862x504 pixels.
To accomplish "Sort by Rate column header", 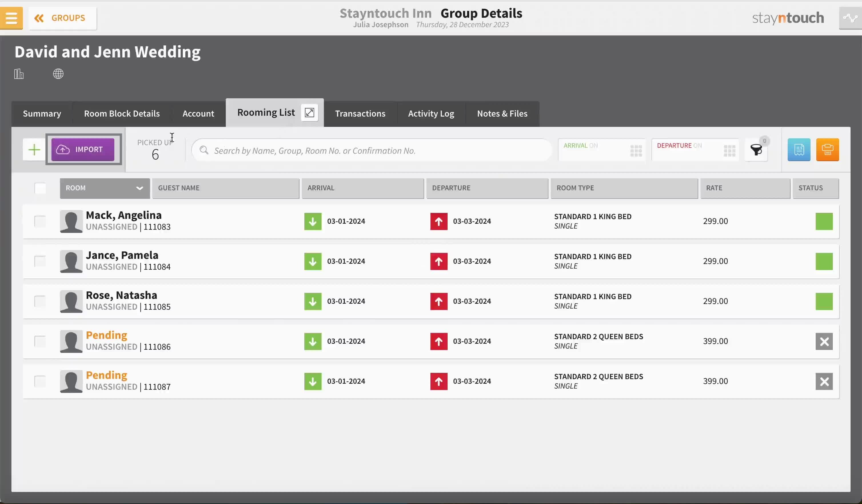I will coord(745,188).
